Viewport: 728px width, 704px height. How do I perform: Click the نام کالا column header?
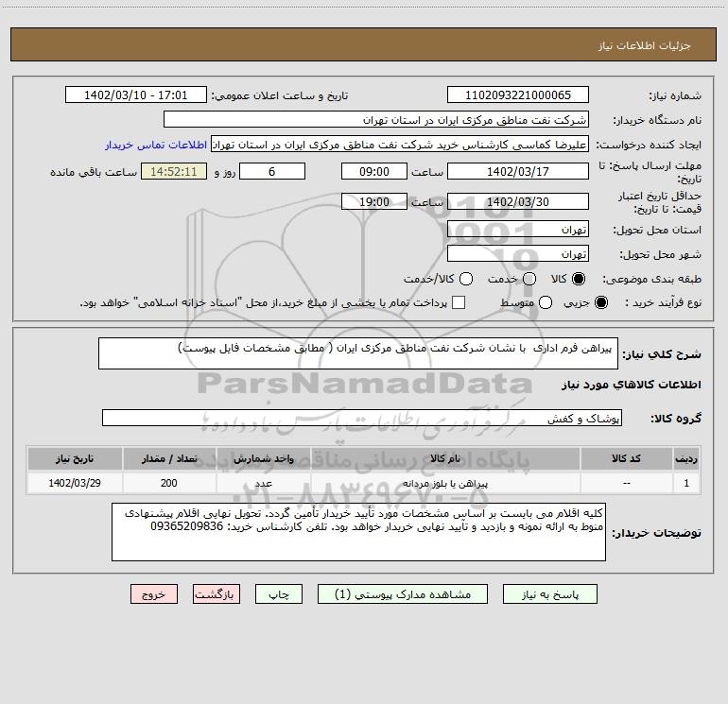pyautogui.click(x=445, y=458)
